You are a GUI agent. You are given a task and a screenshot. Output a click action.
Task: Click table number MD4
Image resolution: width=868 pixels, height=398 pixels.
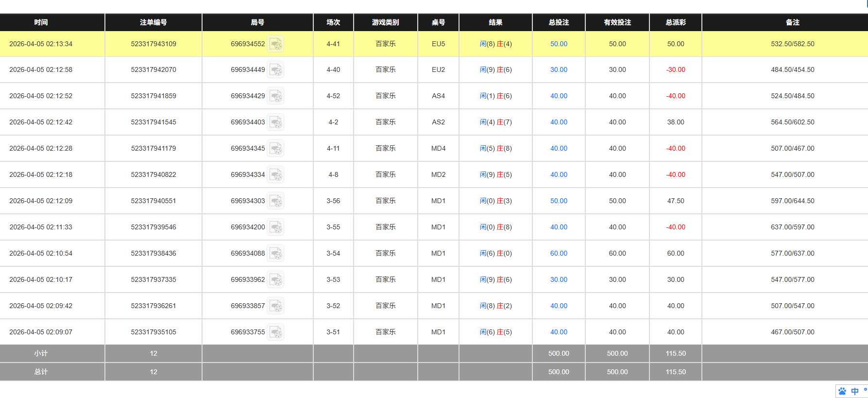pos(438,148)
